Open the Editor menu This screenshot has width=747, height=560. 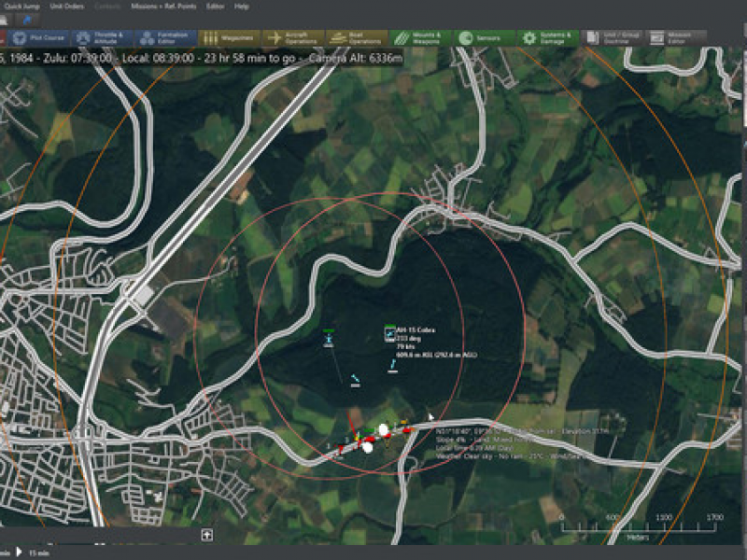click(x=216, y=7)
